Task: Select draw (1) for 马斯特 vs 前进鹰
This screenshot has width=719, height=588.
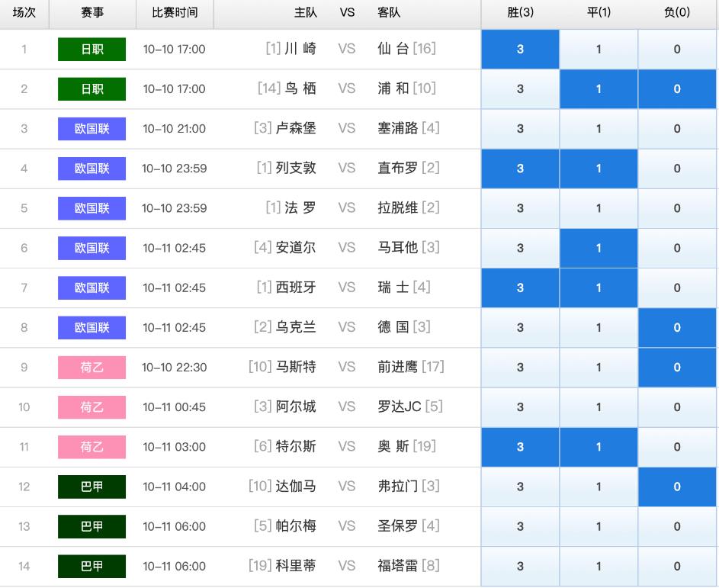Action: click(x=599, y=368)
